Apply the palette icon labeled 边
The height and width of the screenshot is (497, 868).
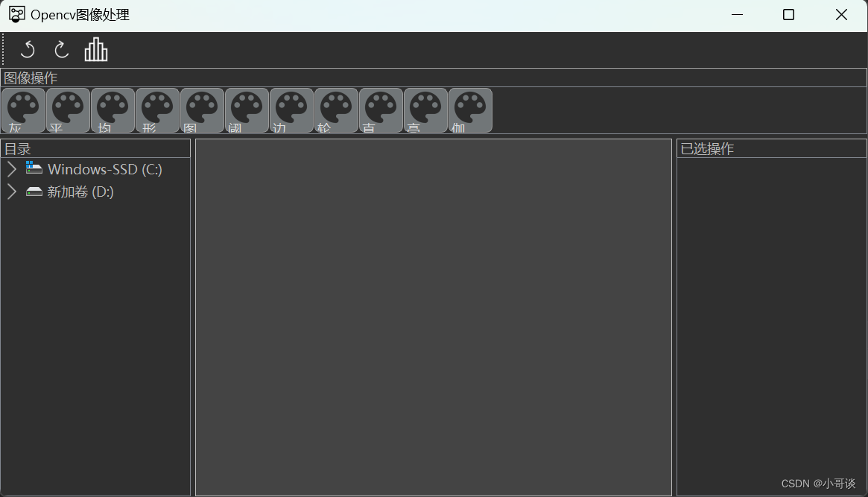tap(292, 111)
